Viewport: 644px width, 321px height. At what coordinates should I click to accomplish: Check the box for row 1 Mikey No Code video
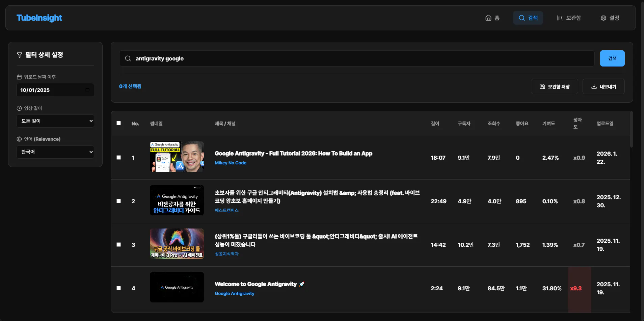click(119, 158)
